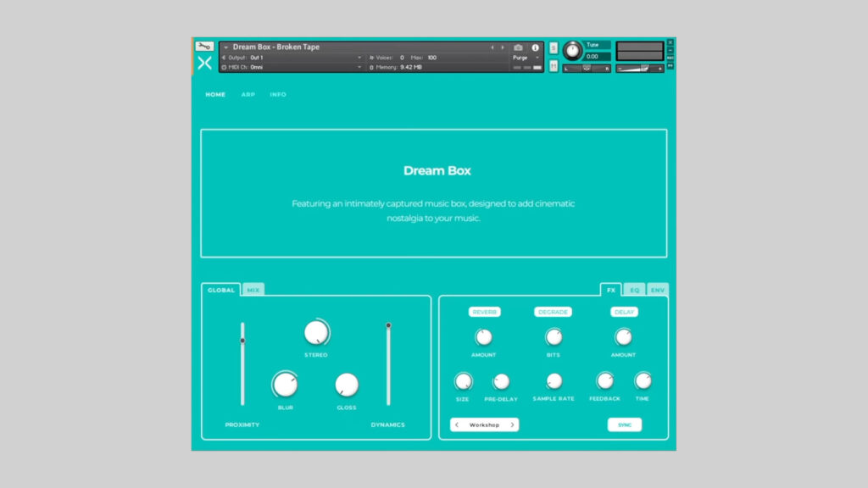868x488 pixels.
Task: Toggle delay tempo Sync
Action: [625, 424]
